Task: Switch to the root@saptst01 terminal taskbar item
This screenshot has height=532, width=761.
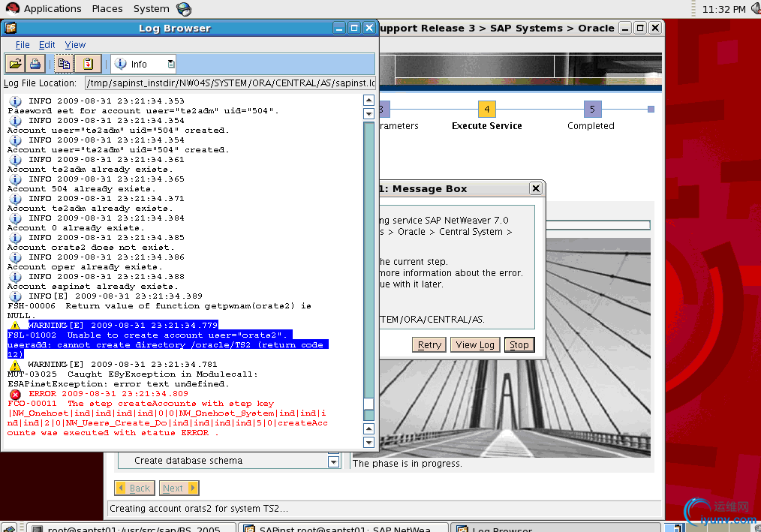Action: tap(131, 527)
